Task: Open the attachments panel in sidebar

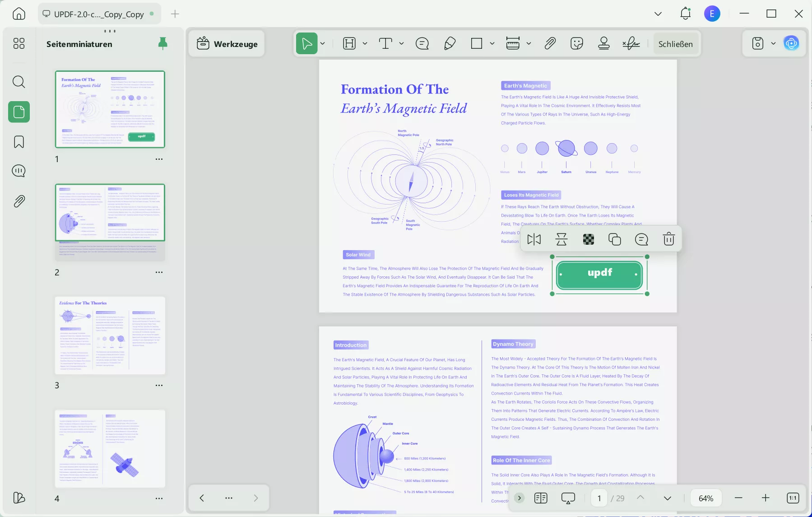Action: pos(19,201)
